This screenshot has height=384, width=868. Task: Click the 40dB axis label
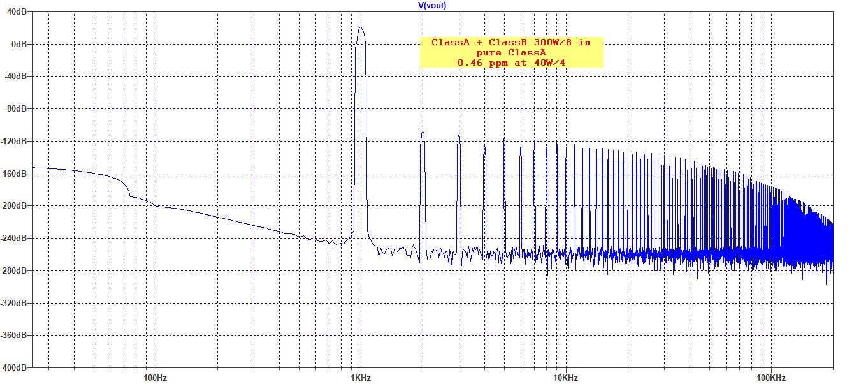tap(17, 12)
